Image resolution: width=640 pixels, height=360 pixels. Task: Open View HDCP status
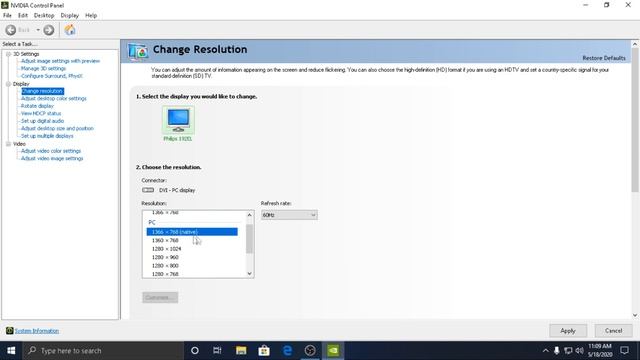[x=41, y=113]
